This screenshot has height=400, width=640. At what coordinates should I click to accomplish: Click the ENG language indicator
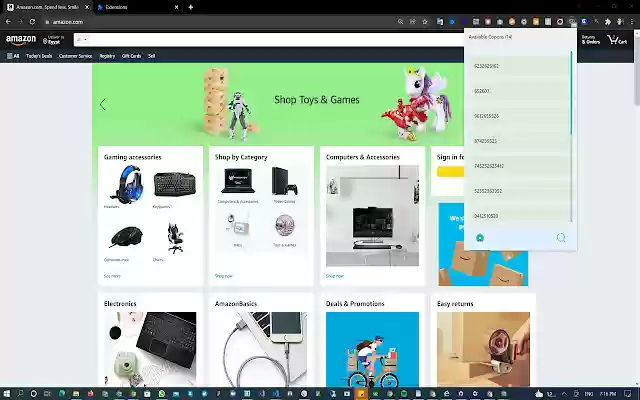point(589,393)
